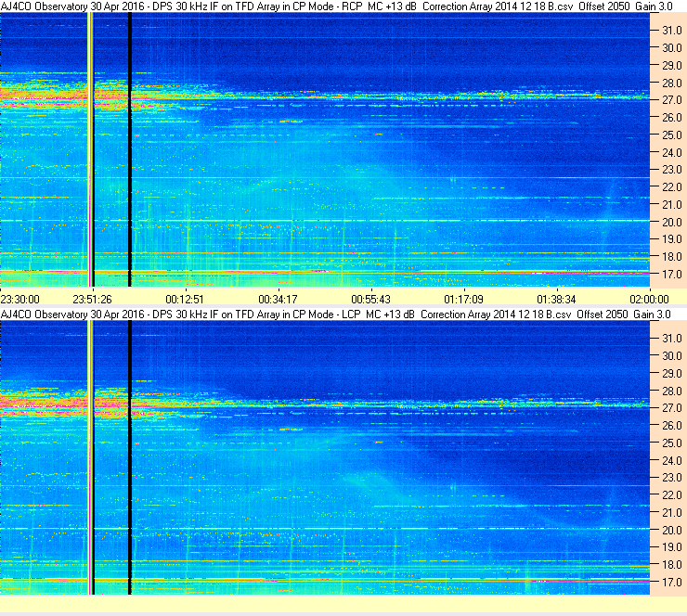Click the 22.0 frequency label on RCP chart
Viewport: 687px width, 616px height.
coord(672,187)
